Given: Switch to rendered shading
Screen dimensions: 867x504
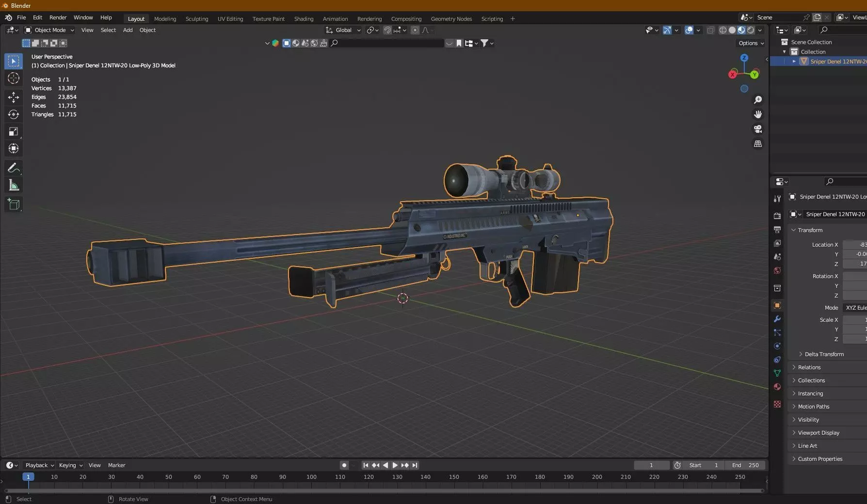Looking at the screenshot, I should tap(751, 30).
